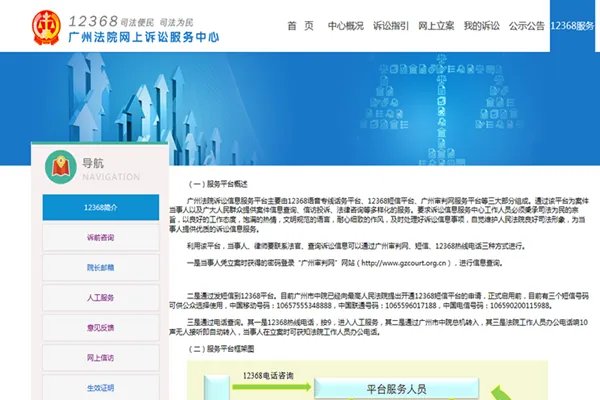Go to 中心概况 in top menu

[x=346, y=25]
